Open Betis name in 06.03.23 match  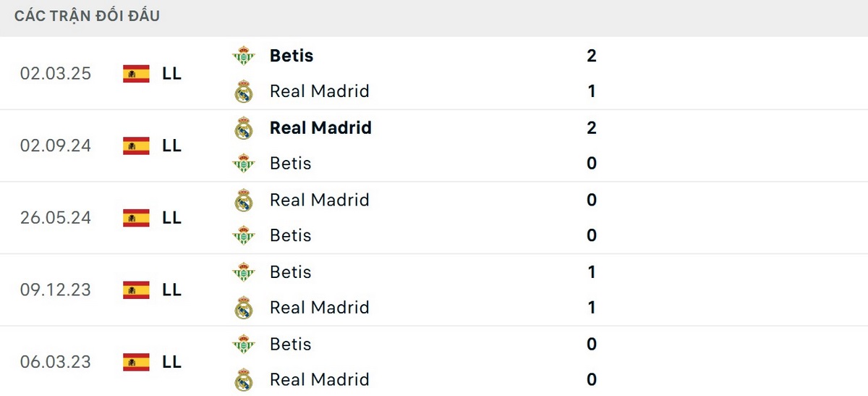(x=290, y=344)
